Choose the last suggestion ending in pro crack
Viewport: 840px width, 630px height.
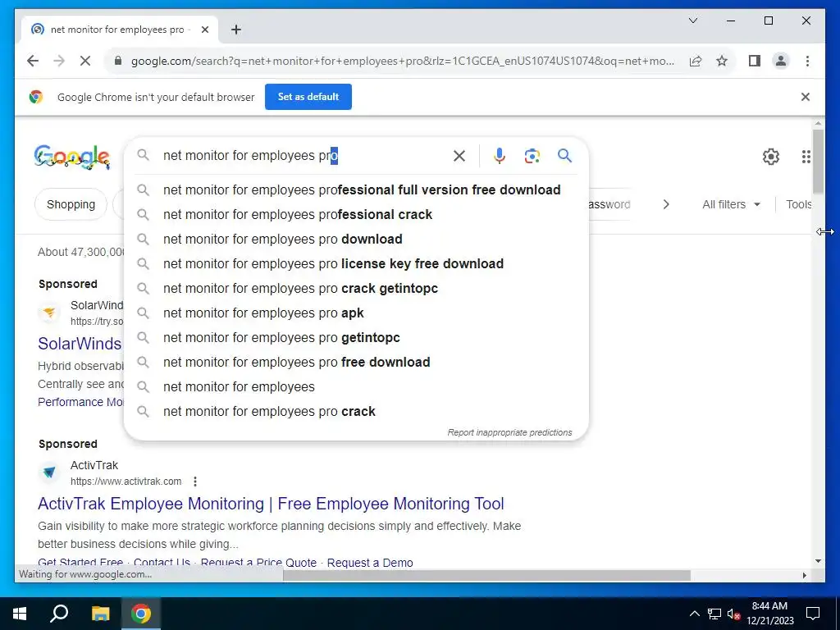[356, 412]
